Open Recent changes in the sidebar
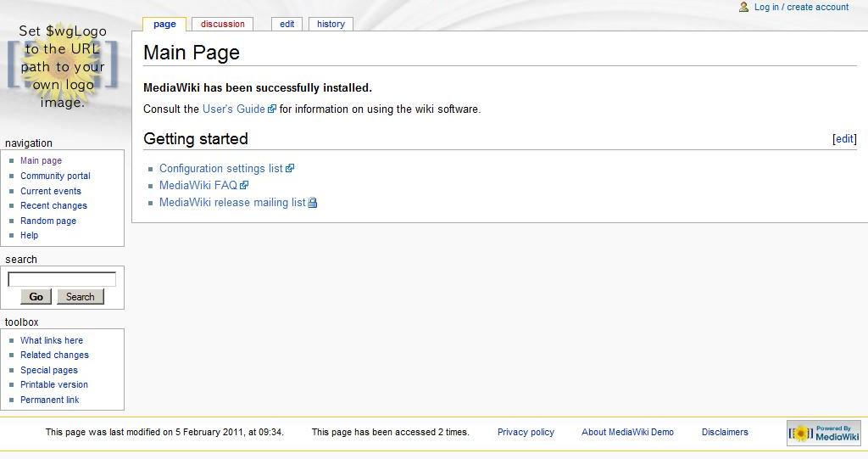The image size is (868, 459). [x=53, y=205]
